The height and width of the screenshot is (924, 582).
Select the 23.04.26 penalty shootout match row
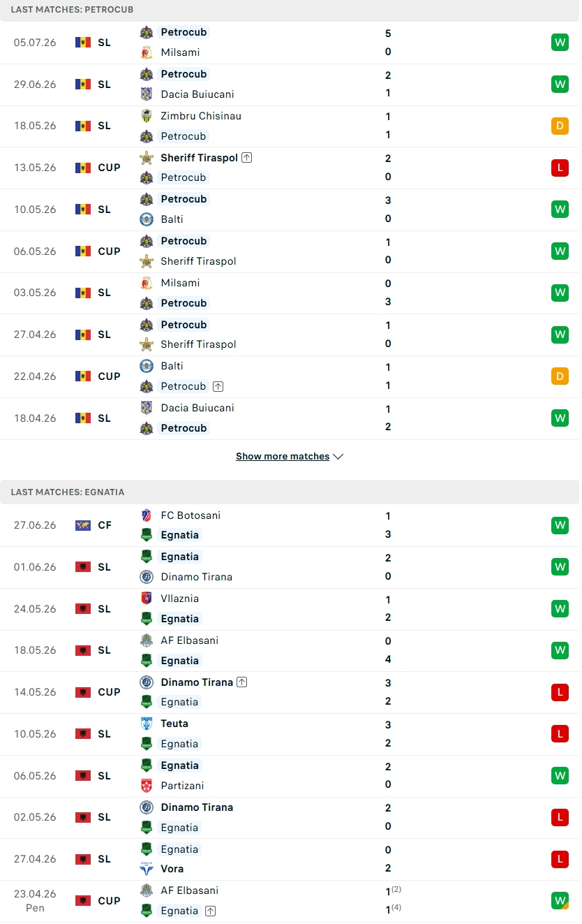(290, 901)
